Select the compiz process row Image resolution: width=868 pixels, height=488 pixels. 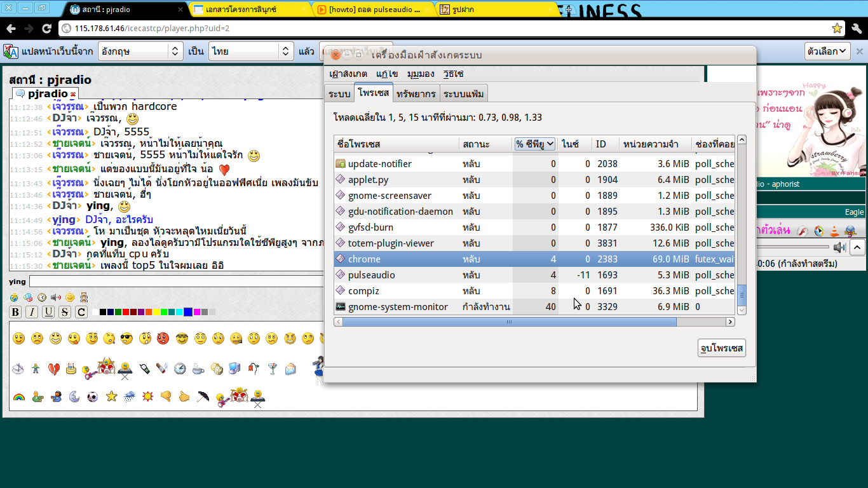[535, 291]
